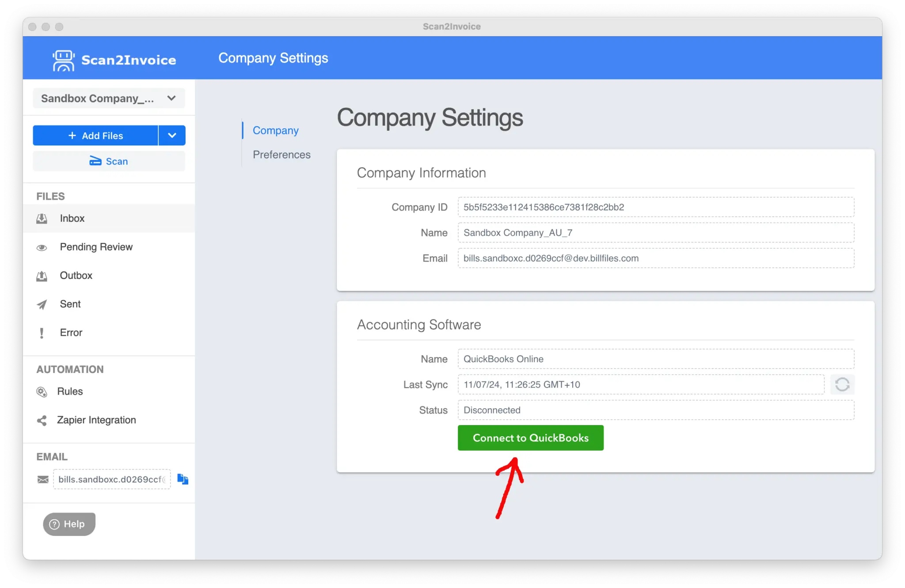
Task: Click the Inbox tray icon
Action: pyautogui.click(x=42, y=219)
